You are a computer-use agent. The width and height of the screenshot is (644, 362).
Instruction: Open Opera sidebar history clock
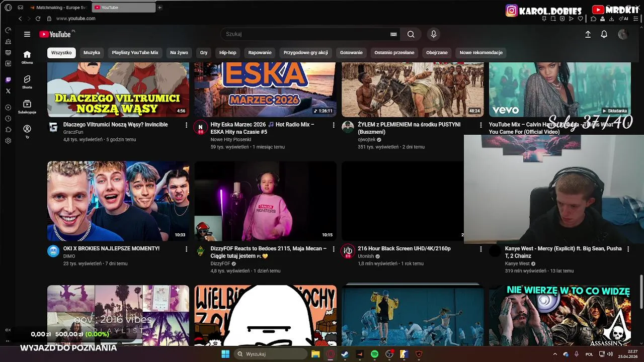click(x=8, y=119)
